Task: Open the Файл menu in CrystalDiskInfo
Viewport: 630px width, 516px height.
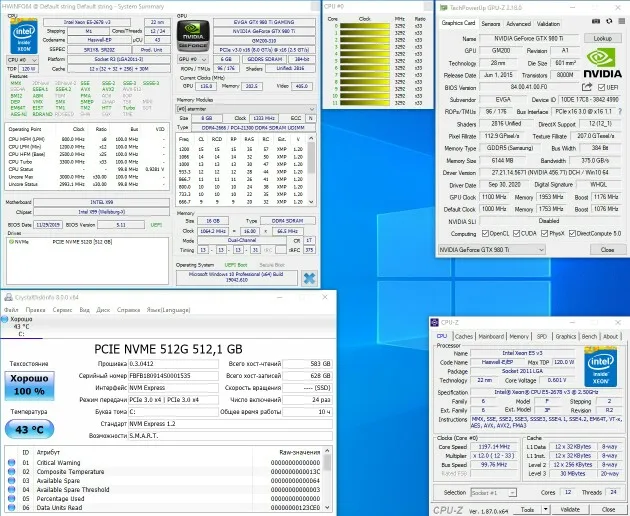Action: click(x=11, y=310)
